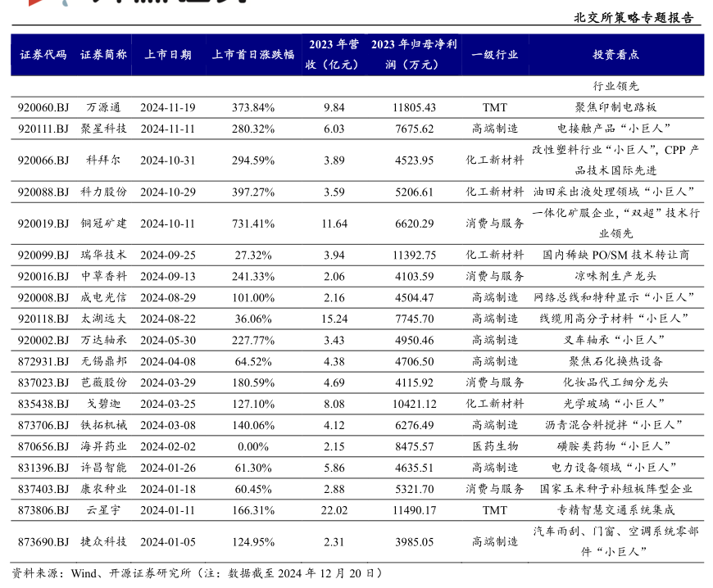The image size is (713, 588).
Task: Click stock code 870656.BJ
Action: (x=43, y=446)
